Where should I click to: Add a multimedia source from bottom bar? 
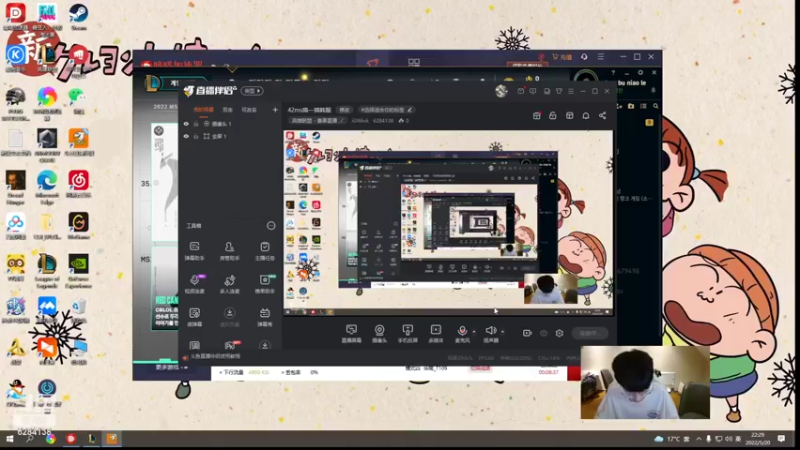pyautogui.click(x=435, y=333)
